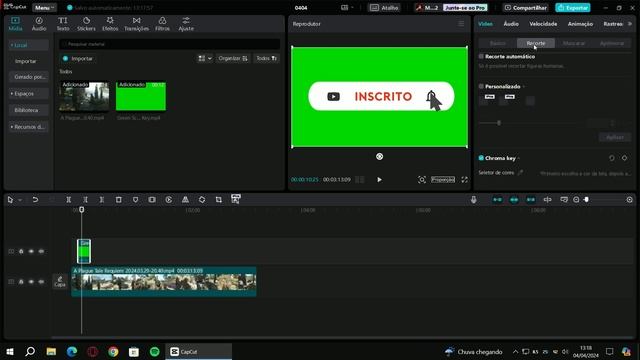Viewport: 640px width, 360px height.
Task: Enable the Personalizado checkbox
Action: (481, 86)
